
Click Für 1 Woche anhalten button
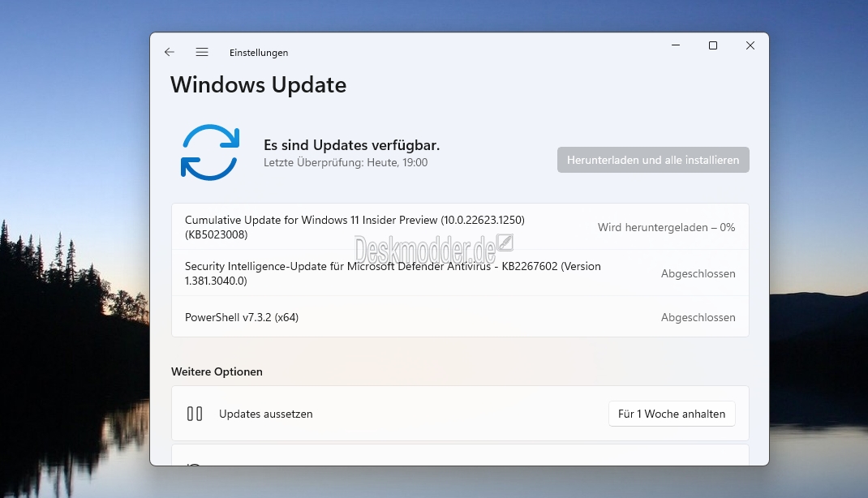click(x=672, y=414)
